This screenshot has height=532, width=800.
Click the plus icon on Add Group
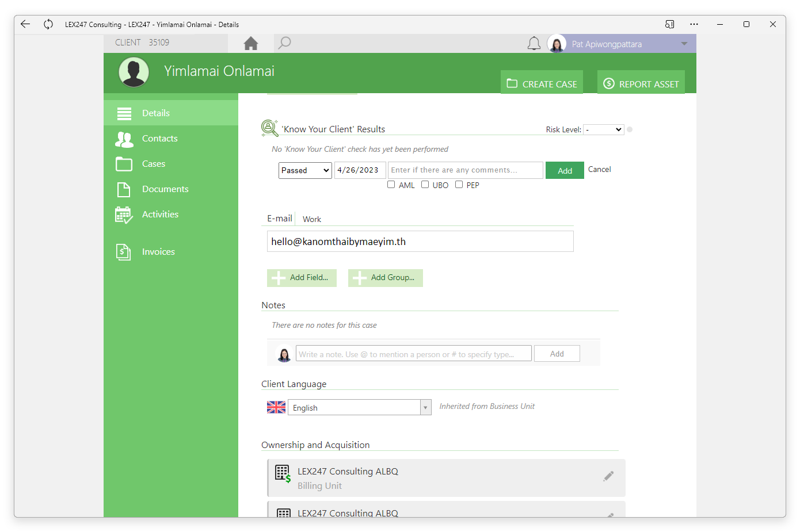[x=360, y=278]
